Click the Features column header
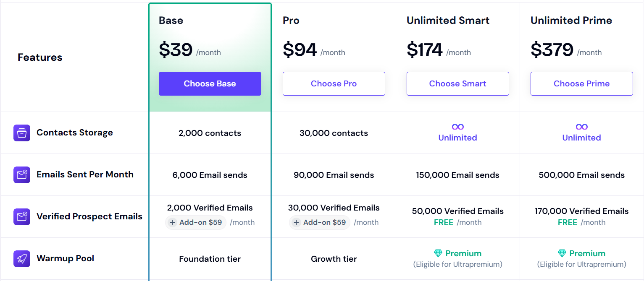 (x=40, y=57)
